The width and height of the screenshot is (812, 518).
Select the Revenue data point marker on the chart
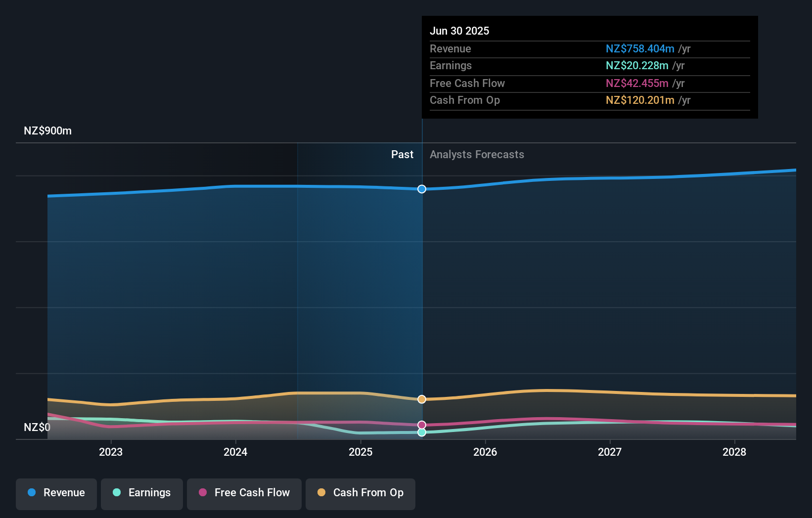coord(421,189)
